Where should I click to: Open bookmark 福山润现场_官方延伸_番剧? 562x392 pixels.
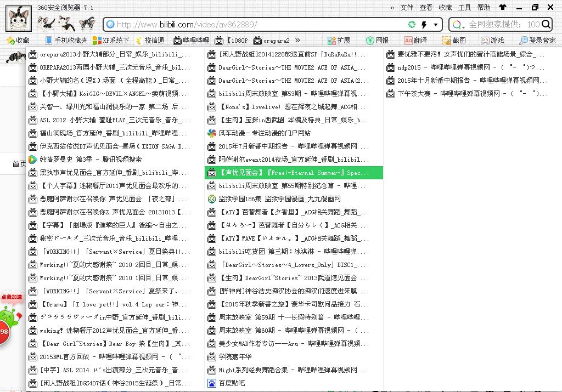pos(115,133)
